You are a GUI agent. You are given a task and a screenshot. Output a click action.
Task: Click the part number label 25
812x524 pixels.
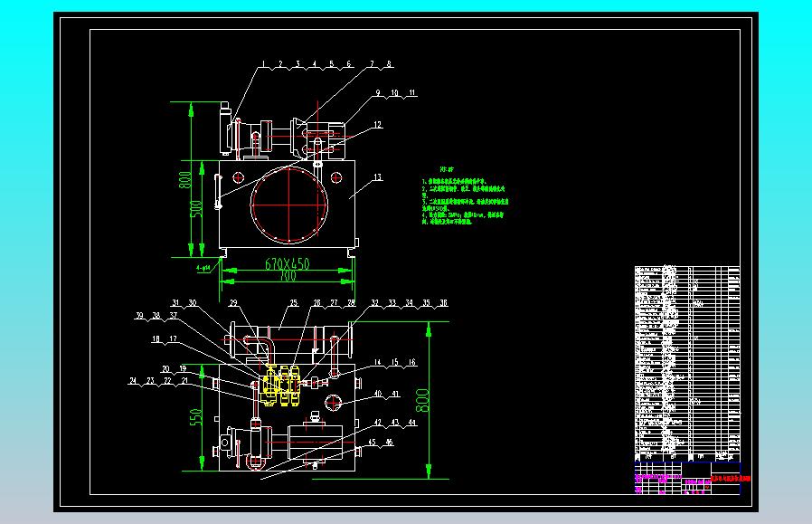(294, 302)
